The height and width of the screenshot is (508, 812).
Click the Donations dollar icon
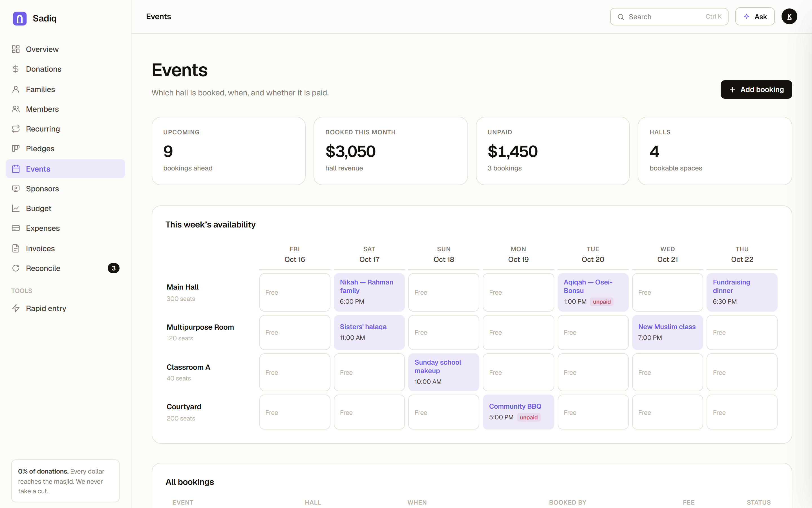pyautogui.click(x=16, y=69)
